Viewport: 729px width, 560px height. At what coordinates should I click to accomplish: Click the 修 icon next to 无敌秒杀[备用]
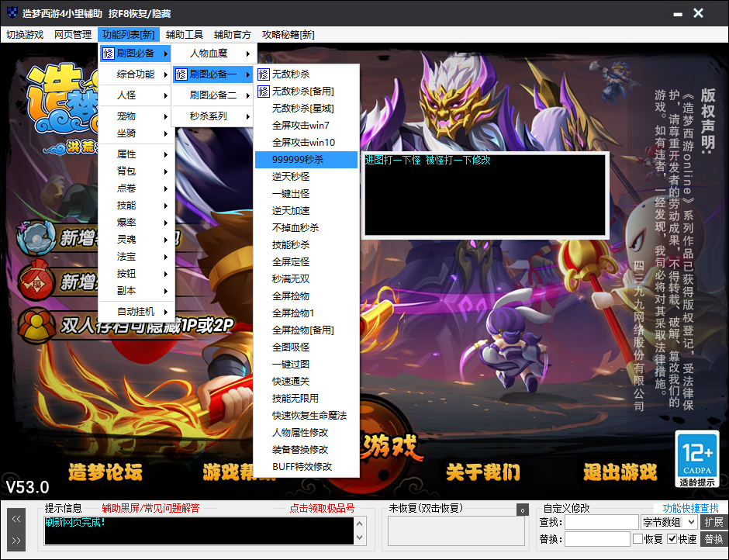tap(264, 92)
